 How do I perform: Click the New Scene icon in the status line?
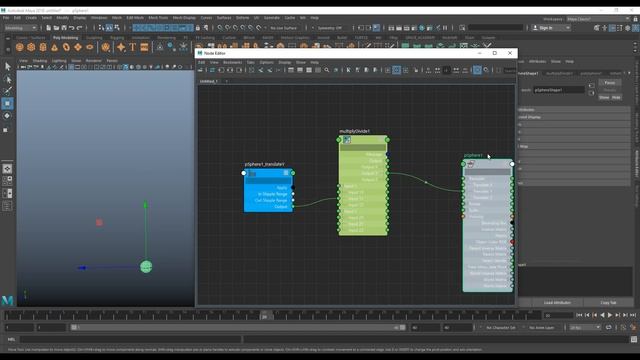(x=48, y=28)
